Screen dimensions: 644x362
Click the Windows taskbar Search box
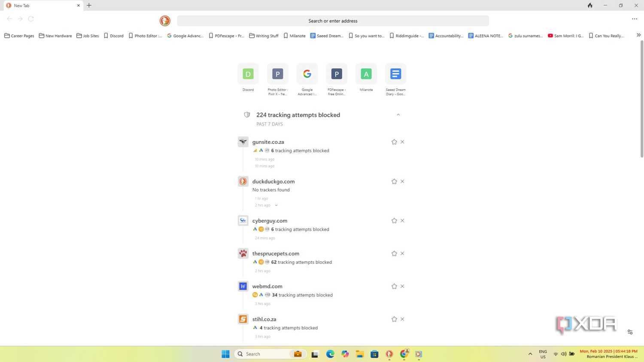click(x=270, y=354)
